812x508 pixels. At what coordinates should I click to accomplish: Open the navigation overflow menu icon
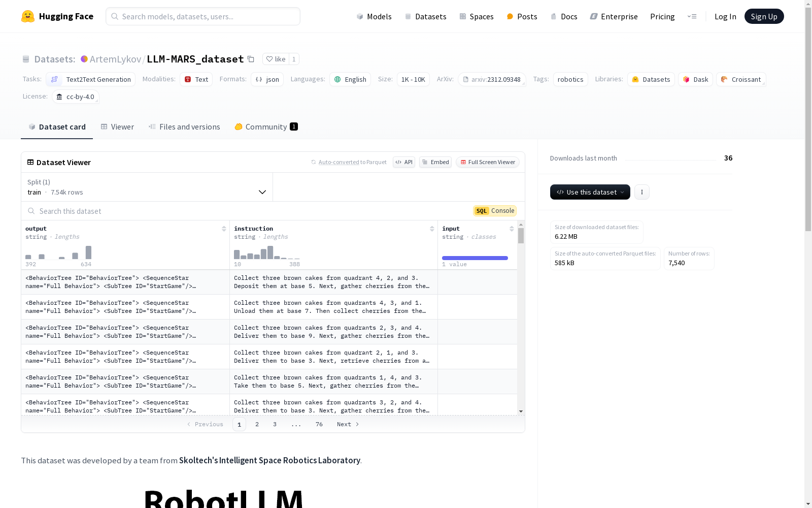pyautogui.click(x=692, y=16)
